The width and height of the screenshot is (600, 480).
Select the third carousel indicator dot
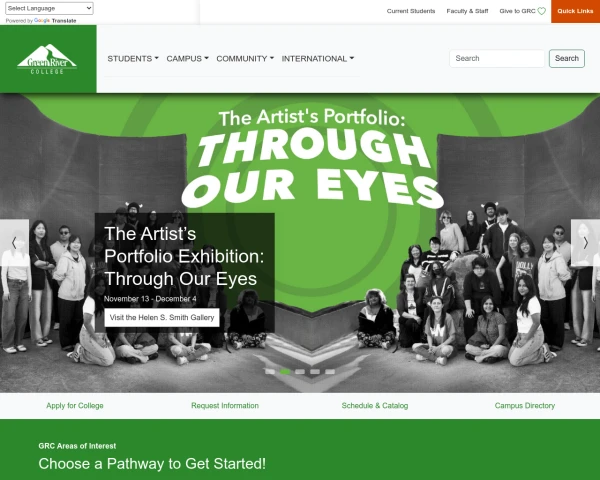pos(300,372)
